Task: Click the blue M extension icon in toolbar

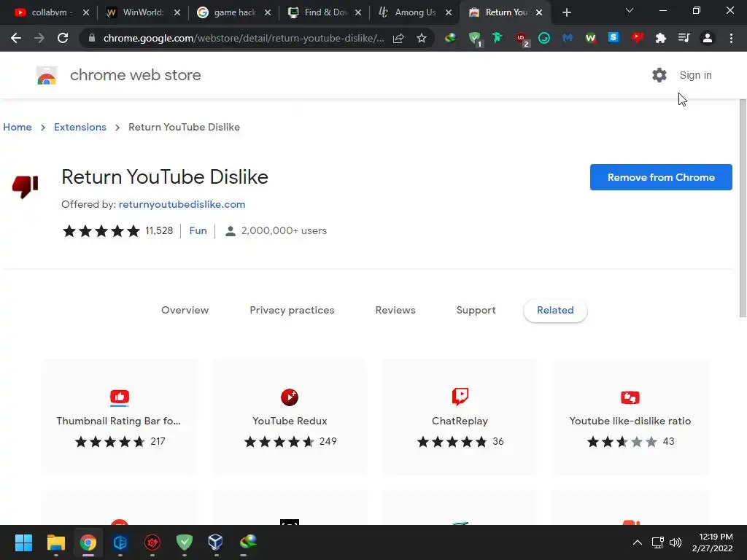Action: coord(567,38)
